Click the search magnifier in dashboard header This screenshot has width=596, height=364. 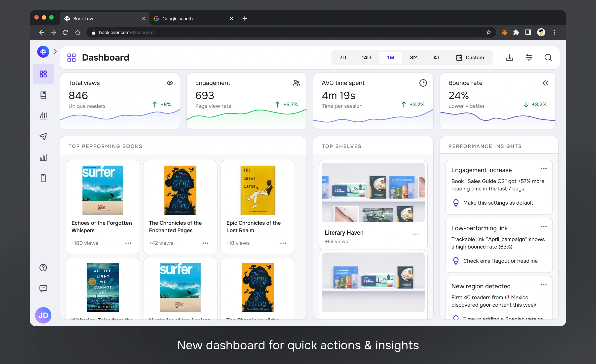[x=548, y=58]
